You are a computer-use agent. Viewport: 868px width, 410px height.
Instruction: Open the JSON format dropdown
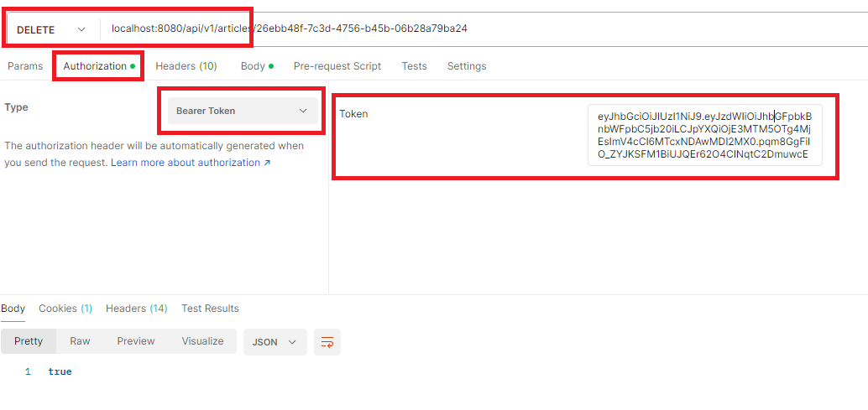(x=275, y=342)
